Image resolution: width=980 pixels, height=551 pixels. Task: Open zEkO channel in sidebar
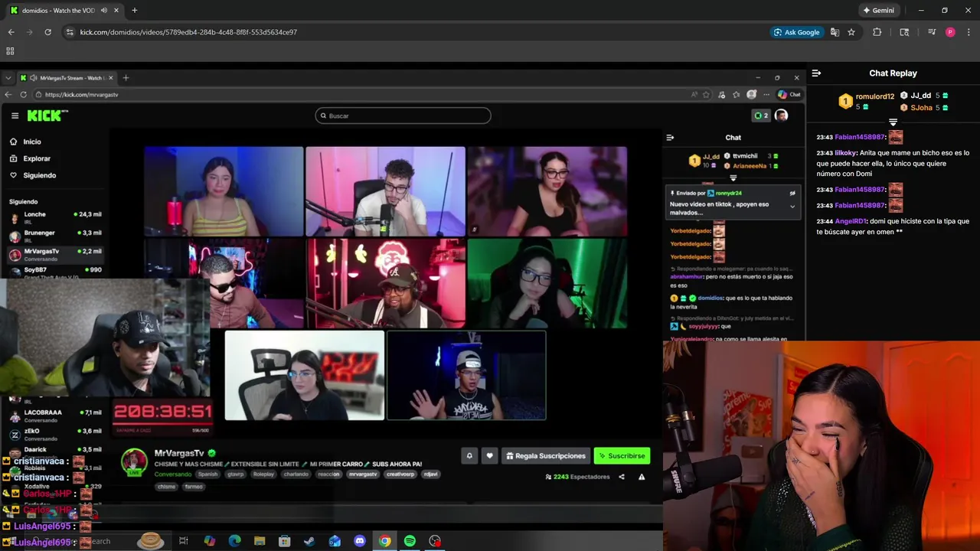tap(55, 434)
